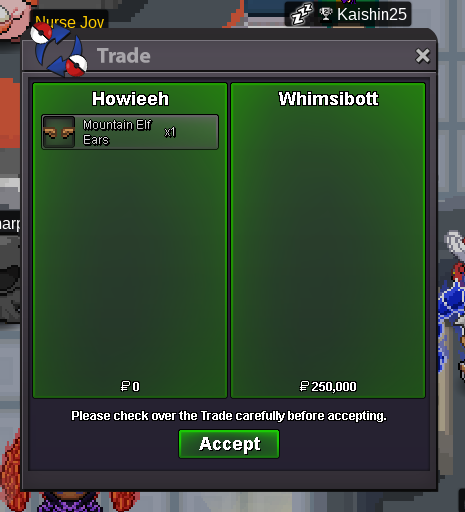465x512 pixels.
Task: Click the Nurse Joy name label
Action: (x=69, y=21)
